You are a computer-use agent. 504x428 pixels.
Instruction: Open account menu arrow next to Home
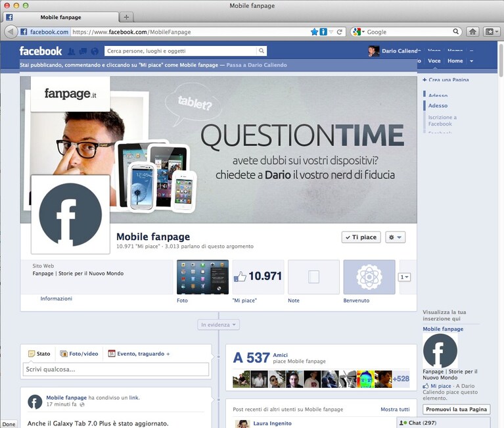472,60
